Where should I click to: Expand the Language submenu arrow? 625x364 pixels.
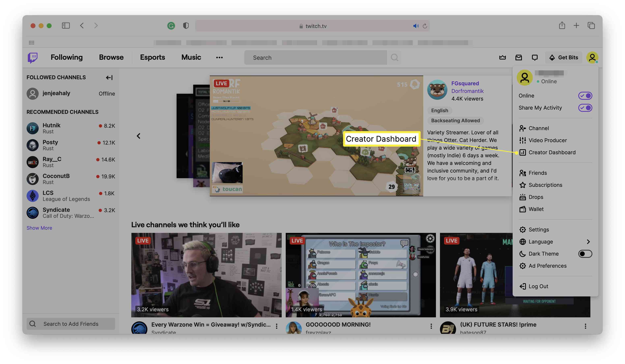pyautogui.click(x=589, y=242)
